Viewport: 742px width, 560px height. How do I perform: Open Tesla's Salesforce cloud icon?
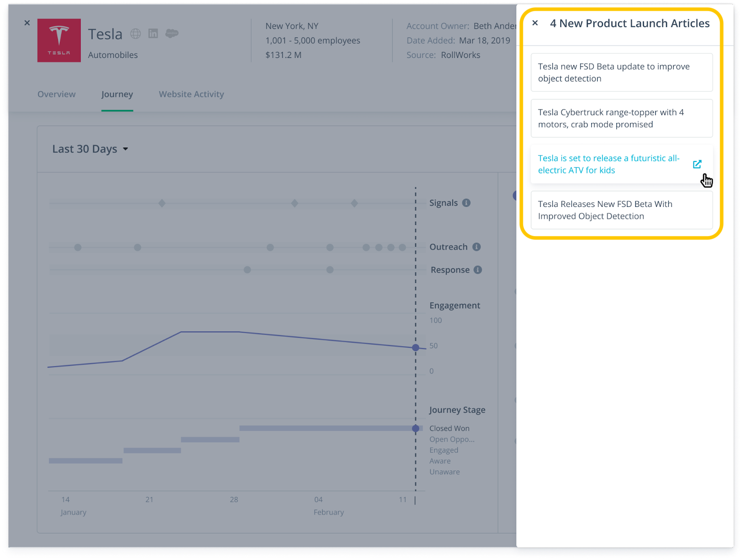click(x=172, y=33)
